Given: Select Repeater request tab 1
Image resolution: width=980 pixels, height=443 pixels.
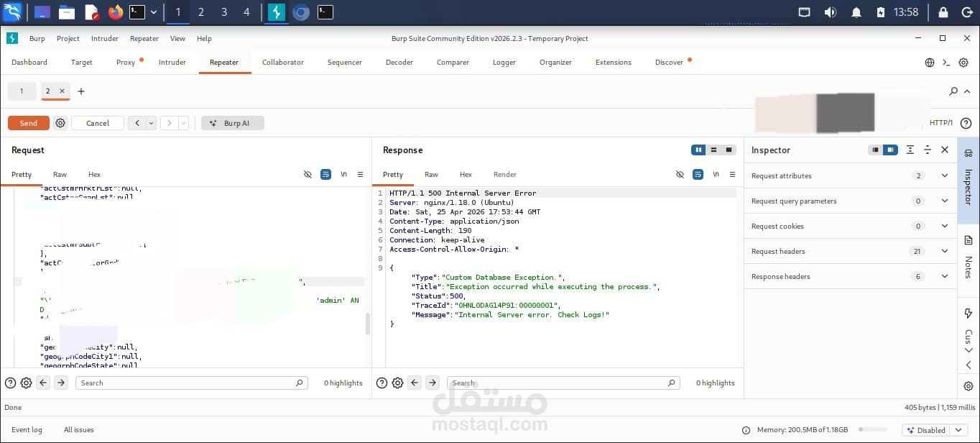Looking at the screenshot, I should (22, 91).
